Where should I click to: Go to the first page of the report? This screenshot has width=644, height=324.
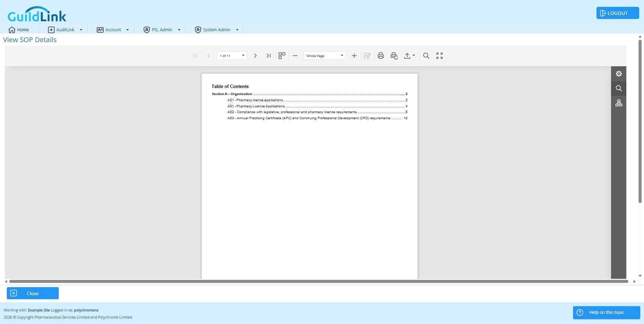tap(195, 56)
